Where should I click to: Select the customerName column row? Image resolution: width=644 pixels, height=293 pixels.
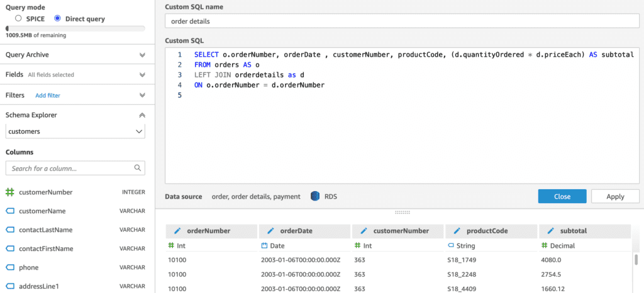75,211
